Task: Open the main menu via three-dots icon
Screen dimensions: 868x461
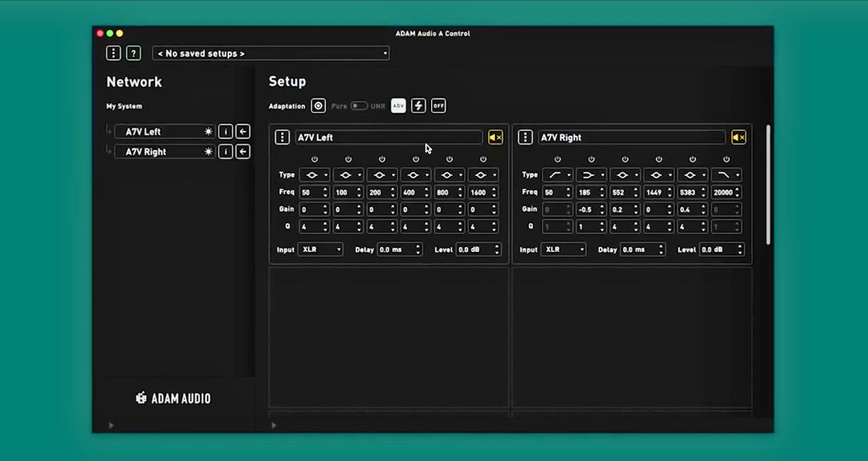Action: [113, 52]
